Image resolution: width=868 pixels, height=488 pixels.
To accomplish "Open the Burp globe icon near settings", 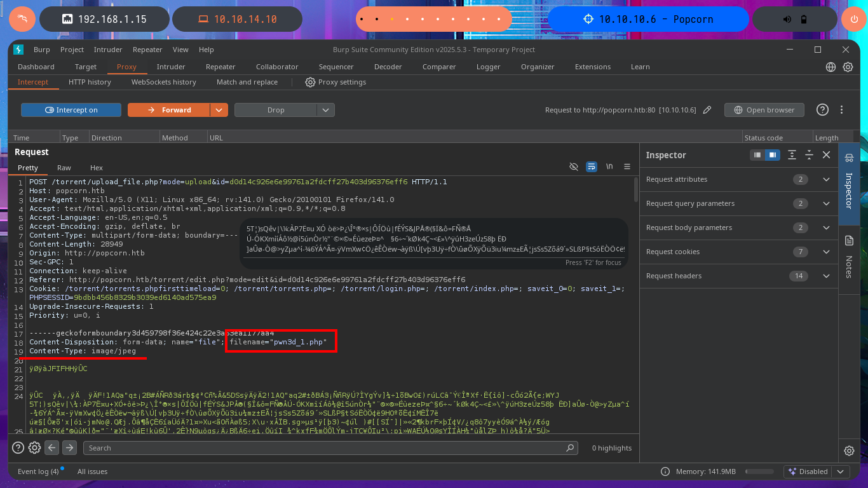I will click(x=831, y=67).
